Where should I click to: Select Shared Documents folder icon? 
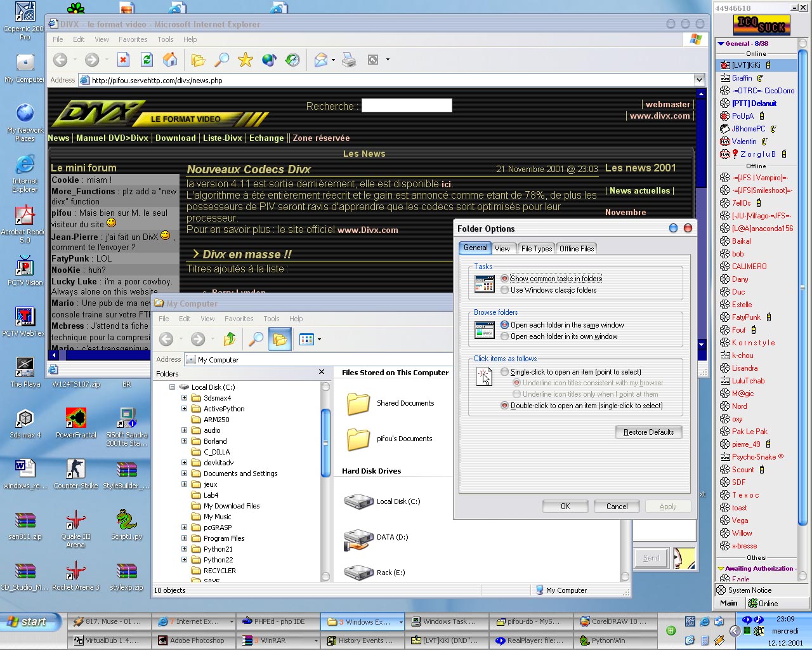[358, 403]
